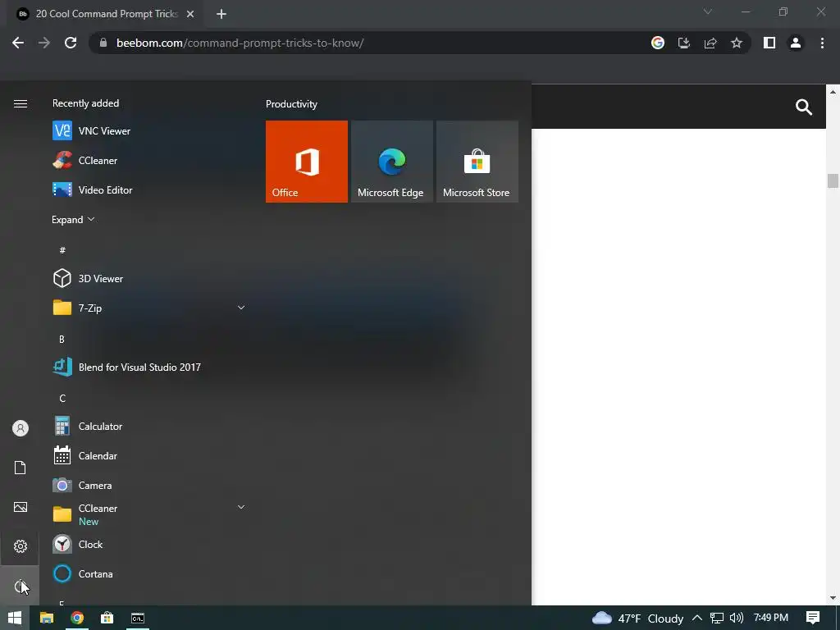Expand the Start hamburger menu
This screenshot has height=630, width=840.
coord(20,103)
